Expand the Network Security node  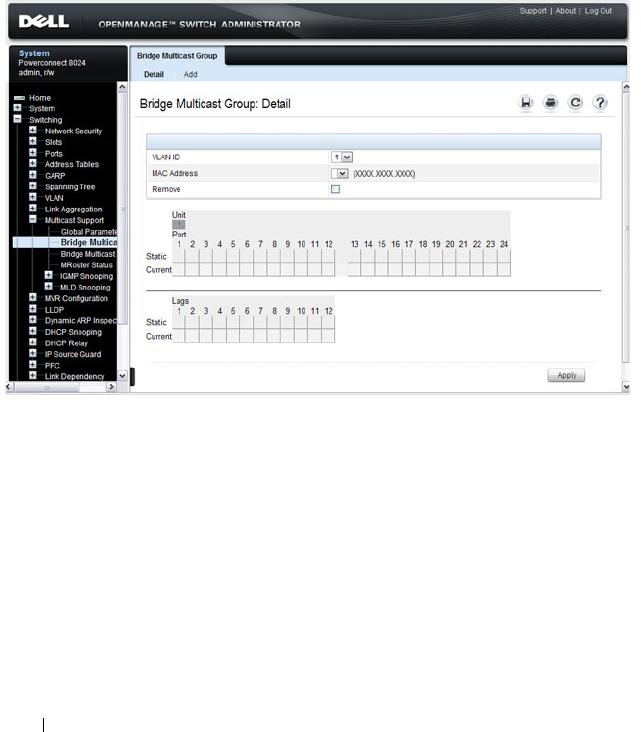33,130
